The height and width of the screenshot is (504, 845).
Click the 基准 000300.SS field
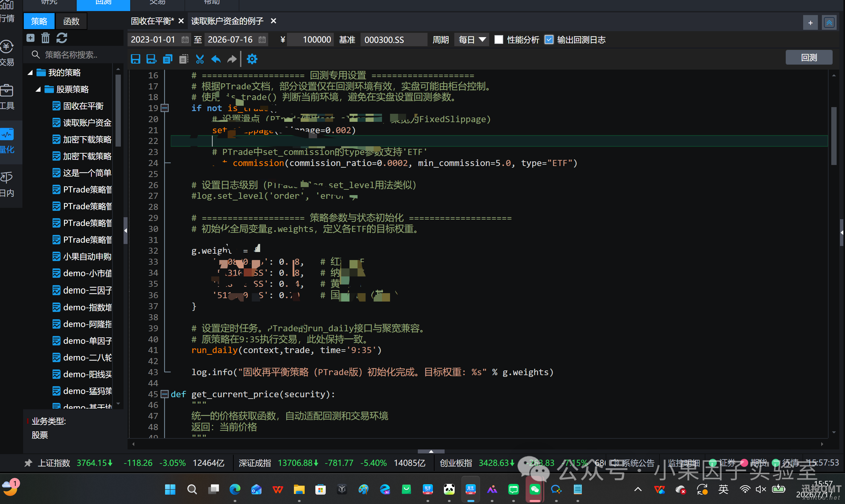pos(393,40)
